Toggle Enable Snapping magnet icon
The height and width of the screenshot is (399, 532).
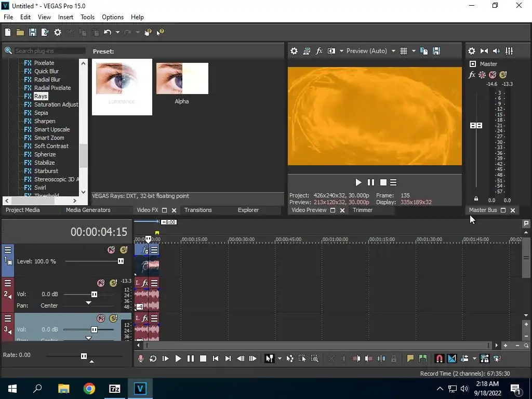pyautogui.click(x=439, y=358)
